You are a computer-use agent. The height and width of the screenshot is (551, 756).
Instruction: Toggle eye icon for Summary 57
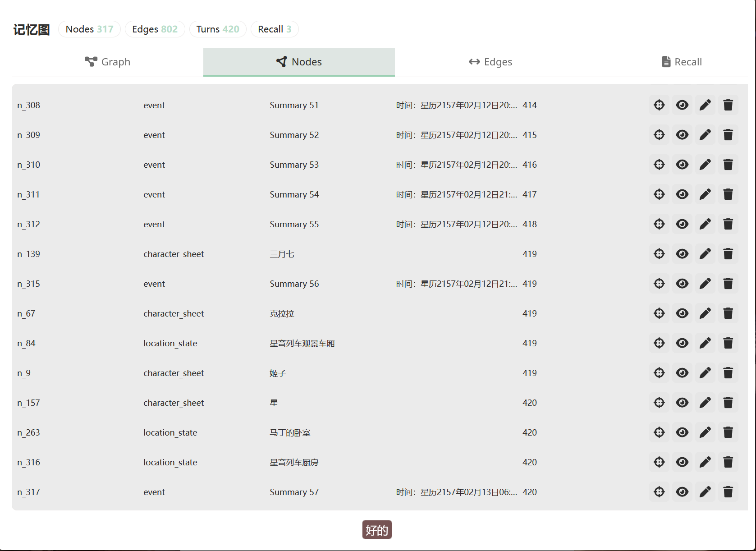click(x=682, y=492)
